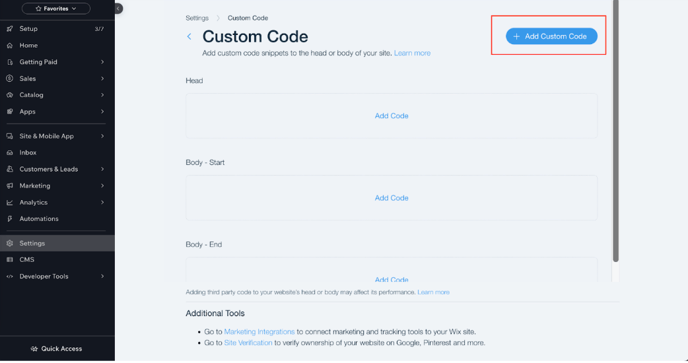
Task: Click the page vertical scrollbar
Action: [x=616, y=131]
